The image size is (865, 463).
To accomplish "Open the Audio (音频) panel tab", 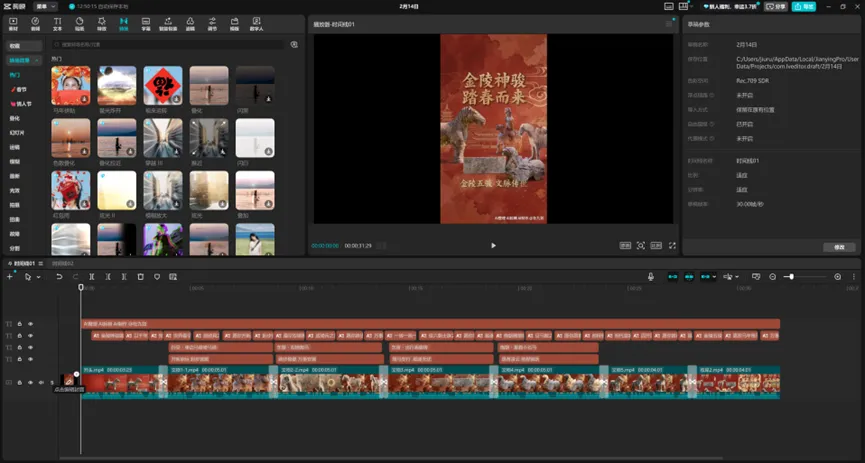I will tap(35, 24).
